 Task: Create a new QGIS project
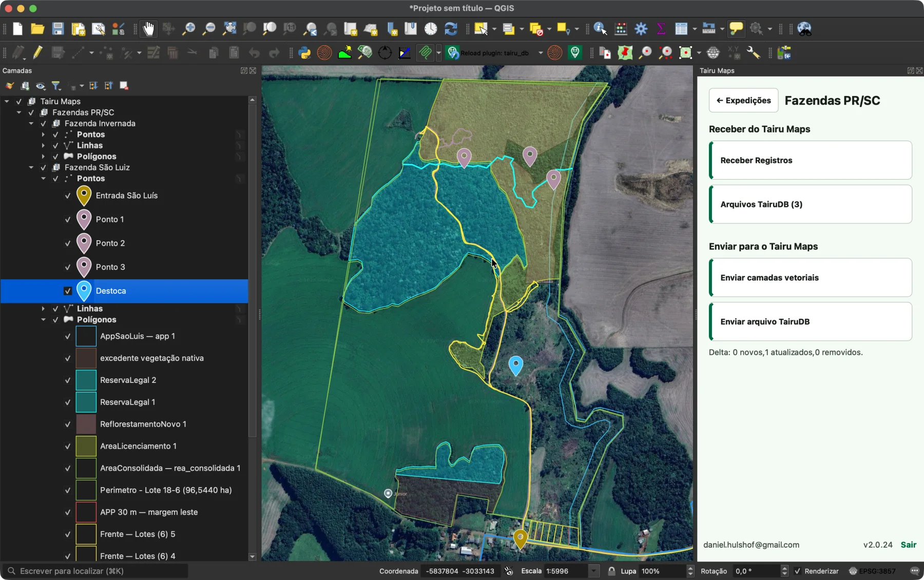[17, 29]
